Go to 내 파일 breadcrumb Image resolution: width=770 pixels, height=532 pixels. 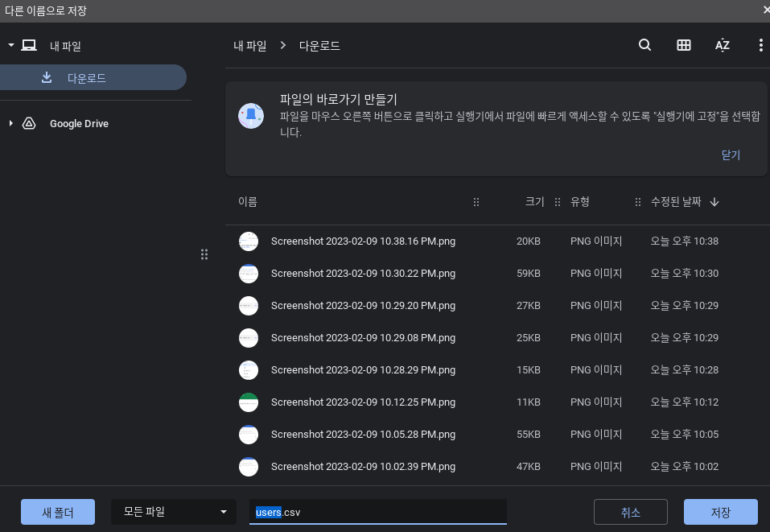point(250,46)
